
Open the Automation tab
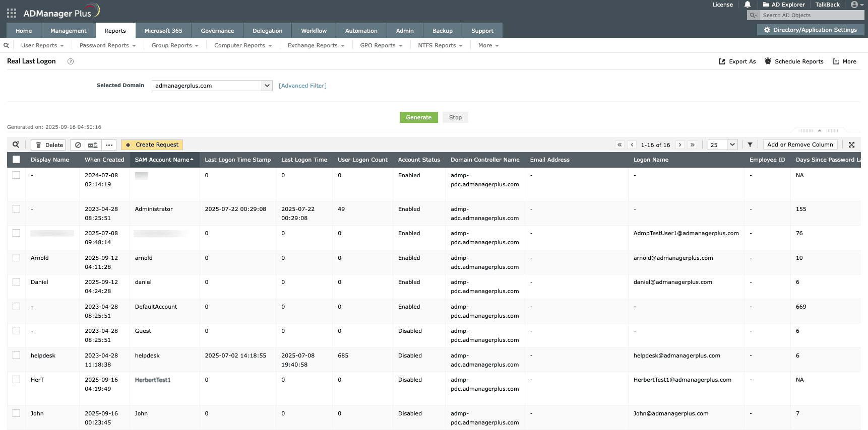pos(361,31)
